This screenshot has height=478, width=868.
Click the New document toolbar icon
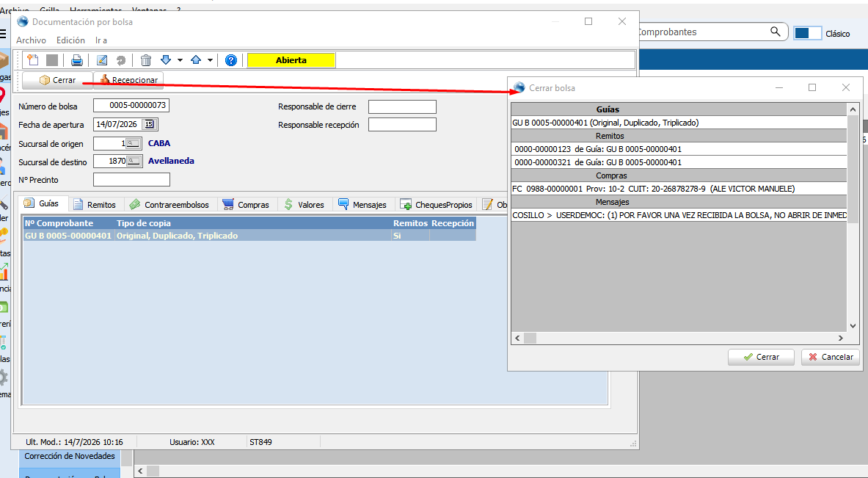click(x=33, y=59)
